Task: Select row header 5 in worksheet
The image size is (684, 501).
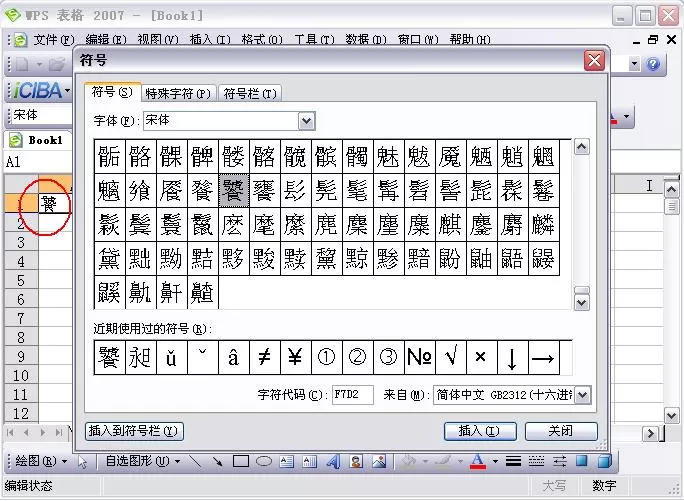Action: point(21,281)
